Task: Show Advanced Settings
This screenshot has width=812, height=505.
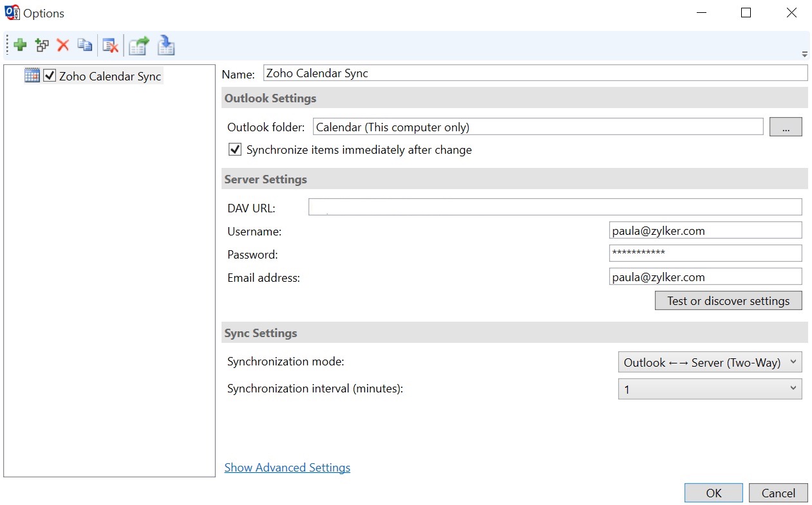Action: (x=287, y=467)
